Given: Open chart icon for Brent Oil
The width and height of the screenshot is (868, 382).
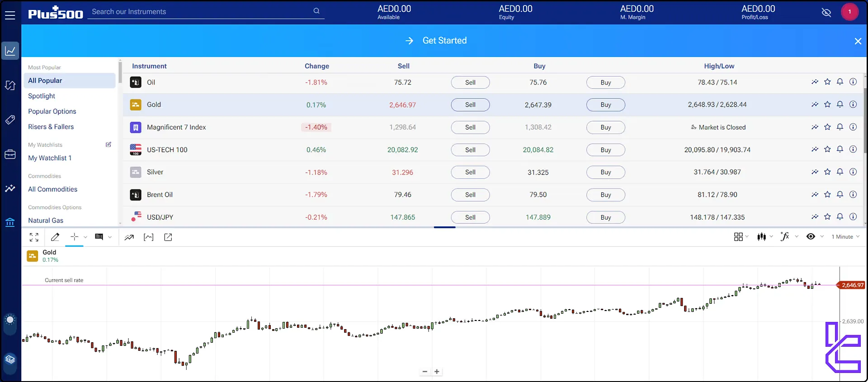Looking at the screenshot, I should point(815,194).
